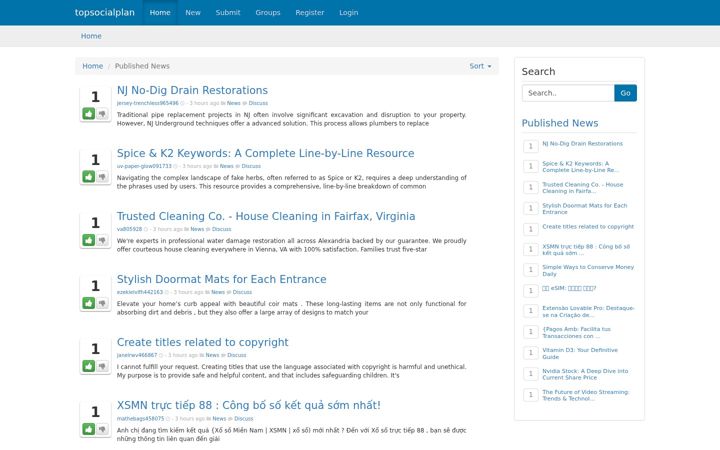Open author janeirwv466867 profile
The image size is (720, 450).
click(137, 355)
